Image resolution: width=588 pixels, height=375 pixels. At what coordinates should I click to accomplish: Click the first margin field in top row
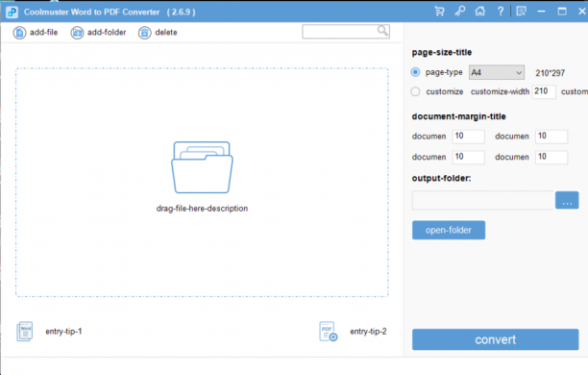click(x=468, y=137)
